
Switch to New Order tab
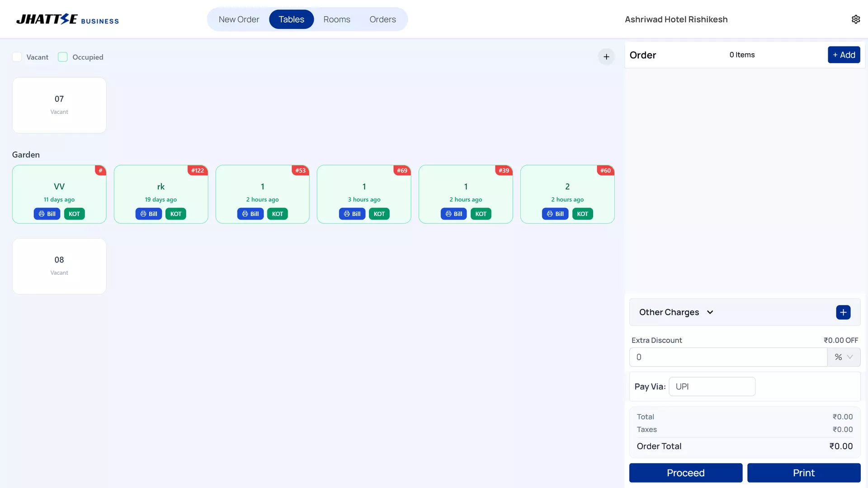tap(239, 19)
